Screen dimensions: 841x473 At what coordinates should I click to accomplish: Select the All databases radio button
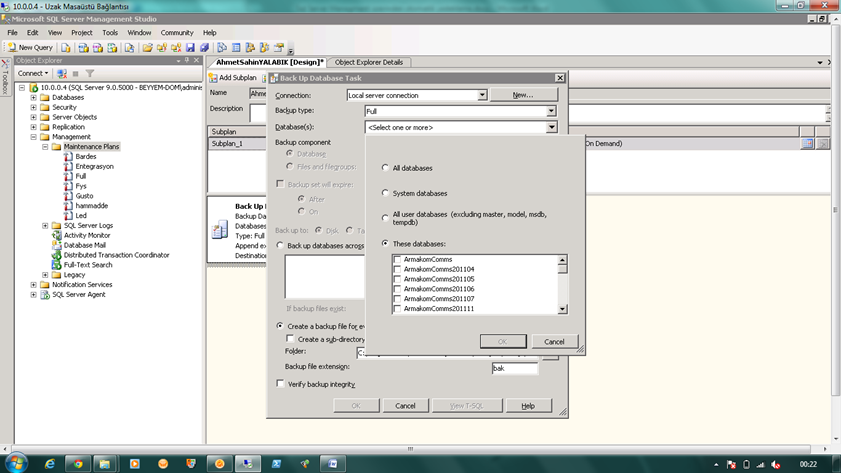coord(385,168)
